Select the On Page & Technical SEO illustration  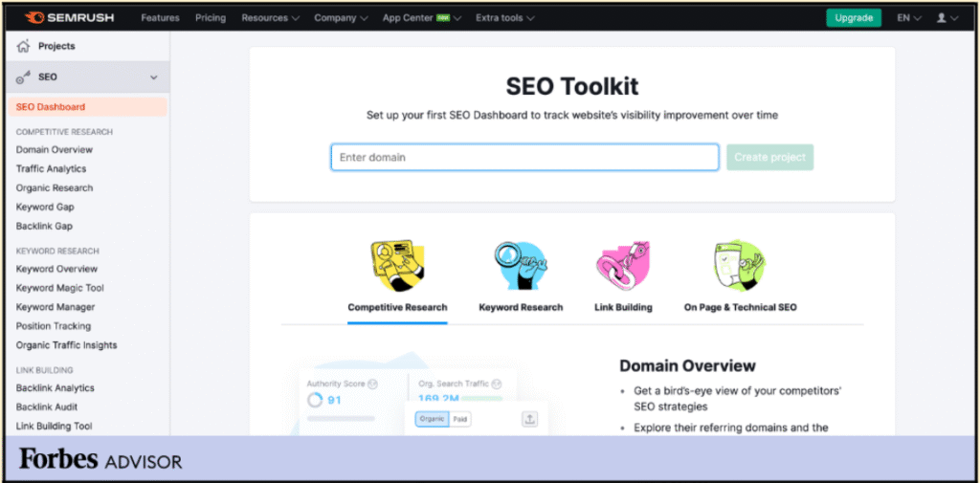739,266
